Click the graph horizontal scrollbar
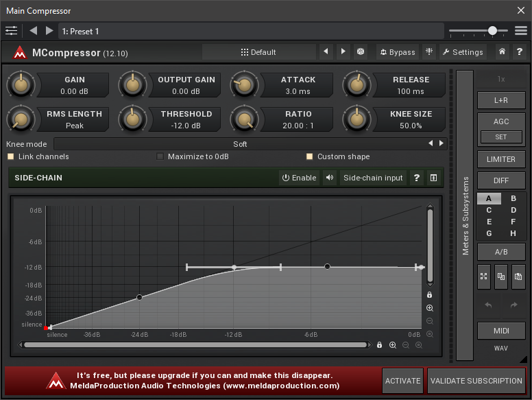532x400 pixels. (x=195, y=345)
